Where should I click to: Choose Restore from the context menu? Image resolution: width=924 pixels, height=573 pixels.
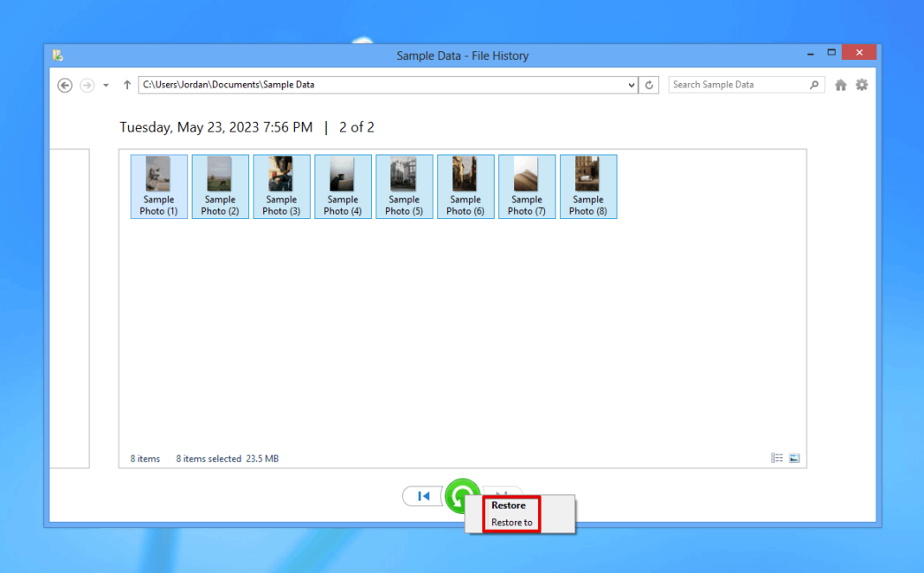coord(509,505)
